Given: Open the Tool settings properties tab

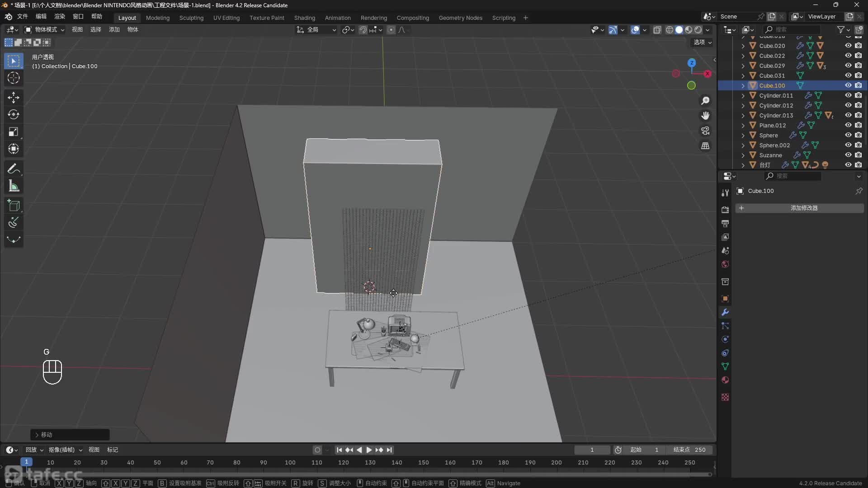Looking at the screenshot, I should click(x=725, y=192).
